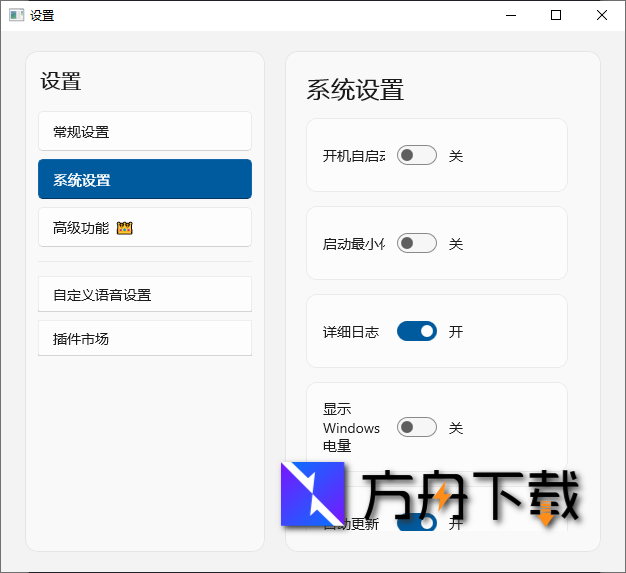Minimize the 设置 window
The width and height of the screenshot is (626, 573).
click(511, 16)
